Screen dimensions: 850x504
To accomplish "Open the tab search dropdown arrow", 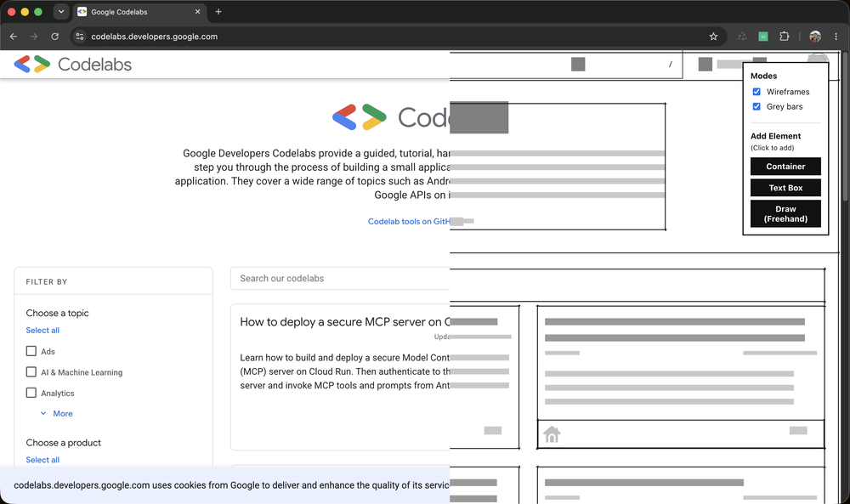I will pos(60,11).
